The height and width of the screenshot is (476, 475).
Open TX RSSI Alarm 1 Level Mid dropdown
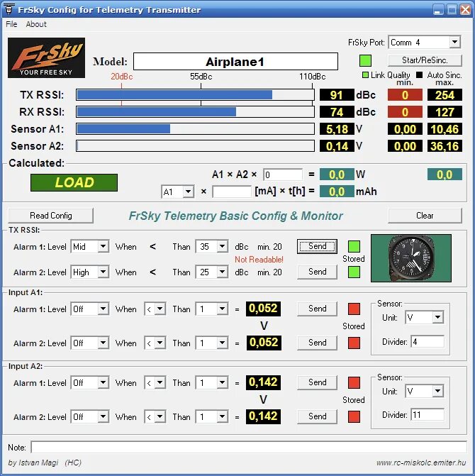tap(90, 246)
